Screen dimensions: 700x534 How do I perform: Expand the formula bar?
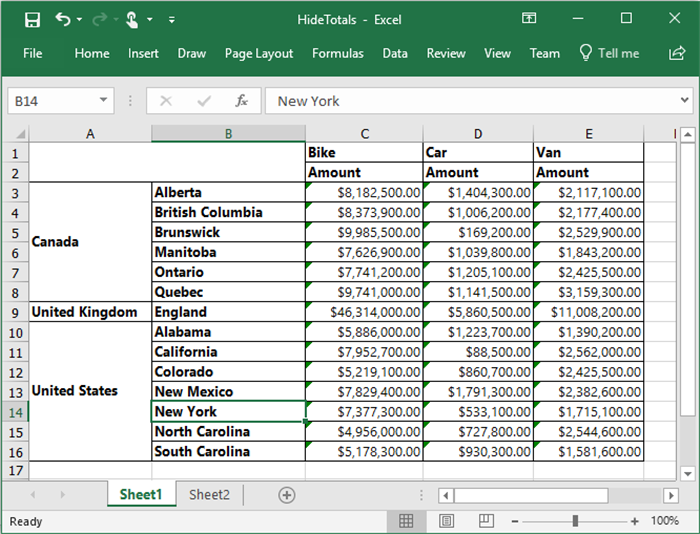click(684, 101)
